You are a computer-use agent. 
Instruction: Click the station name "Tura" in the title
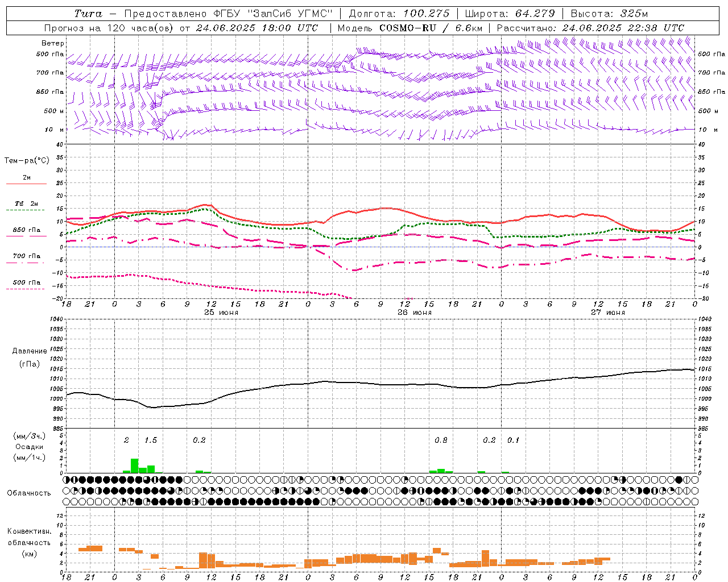pyautogui.click(x=88, y=14)
